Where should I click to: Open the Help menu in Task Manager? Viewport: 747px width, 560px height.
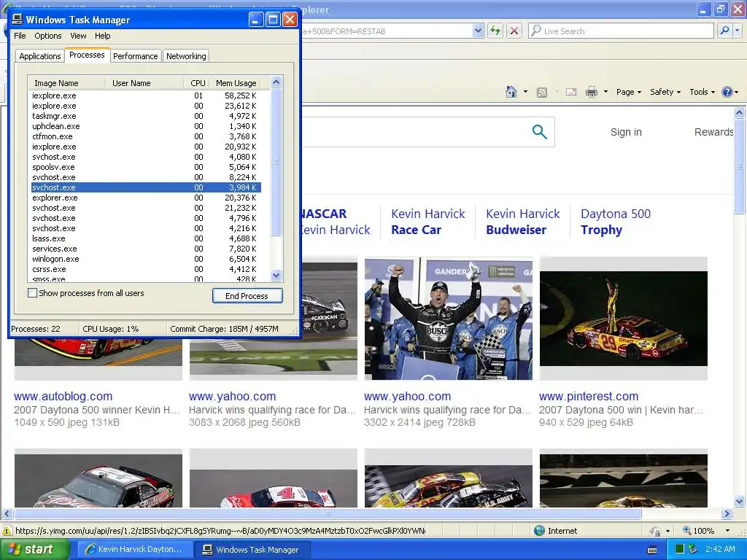(102, 36)
